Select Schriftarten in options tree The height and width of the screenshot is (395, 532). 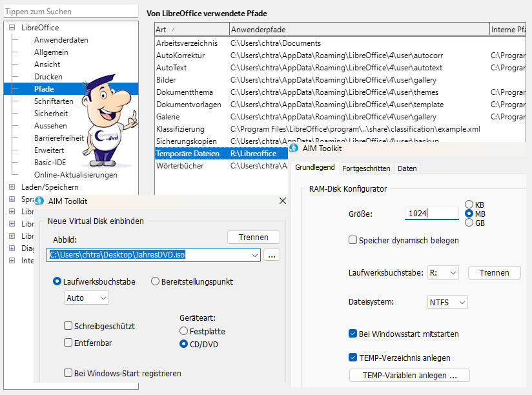click(54, 101)
